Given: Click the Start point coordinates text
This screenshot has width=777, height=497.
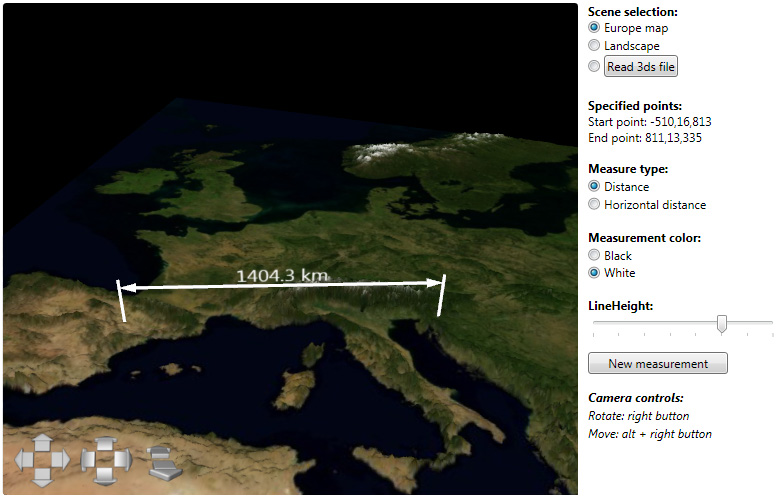Looking at the screenshot, I should click(650, 122).
